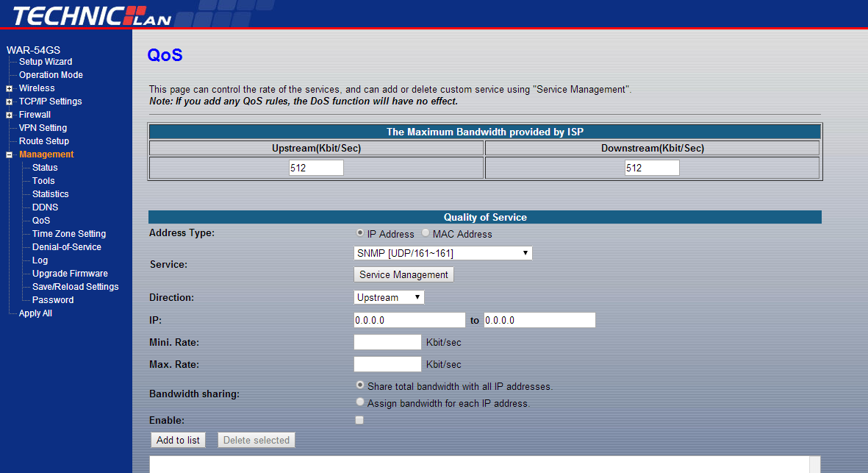Open Denial-of-Service page

click(66, 248)
